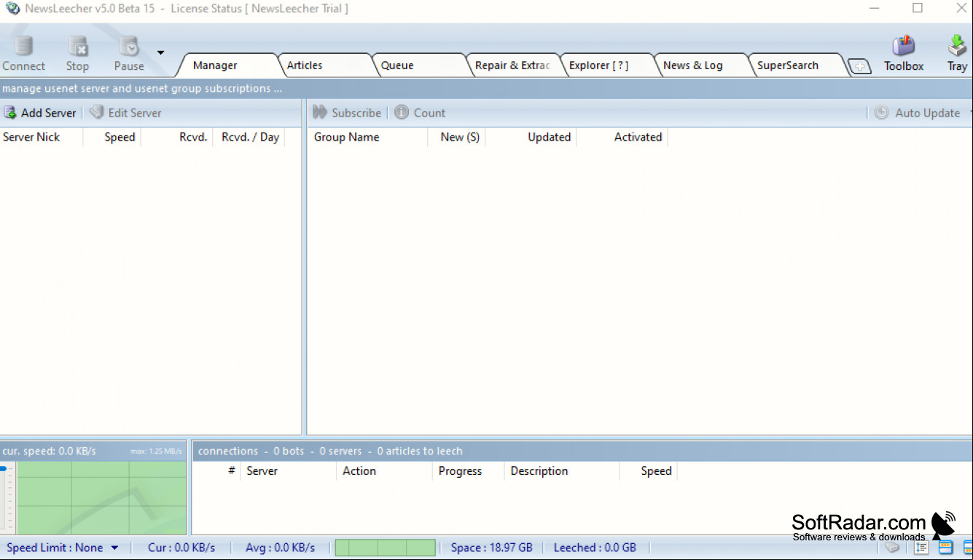Click the connections Server column header
The image size is (973, 560).
tap(289, 471)
